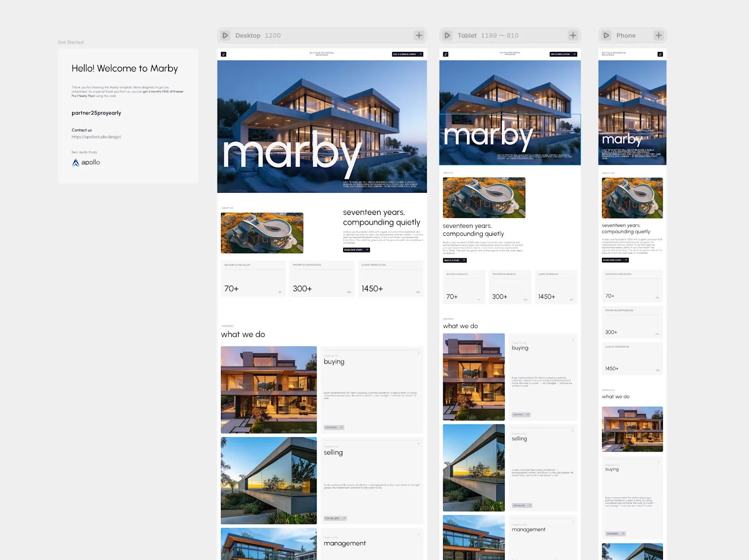This screenshot has width=749, height=560.
Task: Select the 70+ stat card in Desktop
Action: 253,279
